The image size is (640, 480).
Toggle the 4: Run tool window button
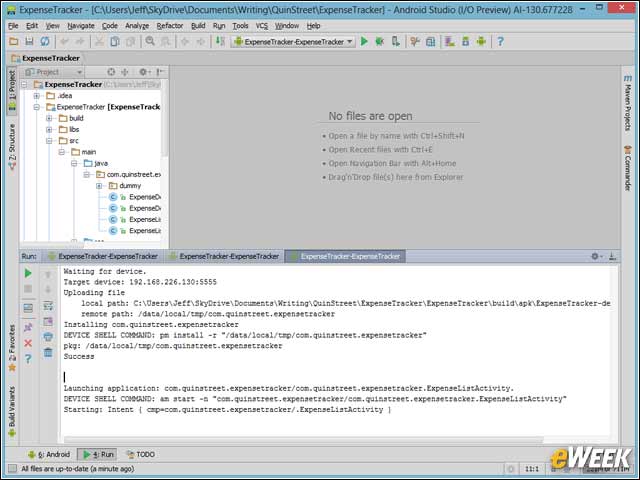click(x=98, y=454)
